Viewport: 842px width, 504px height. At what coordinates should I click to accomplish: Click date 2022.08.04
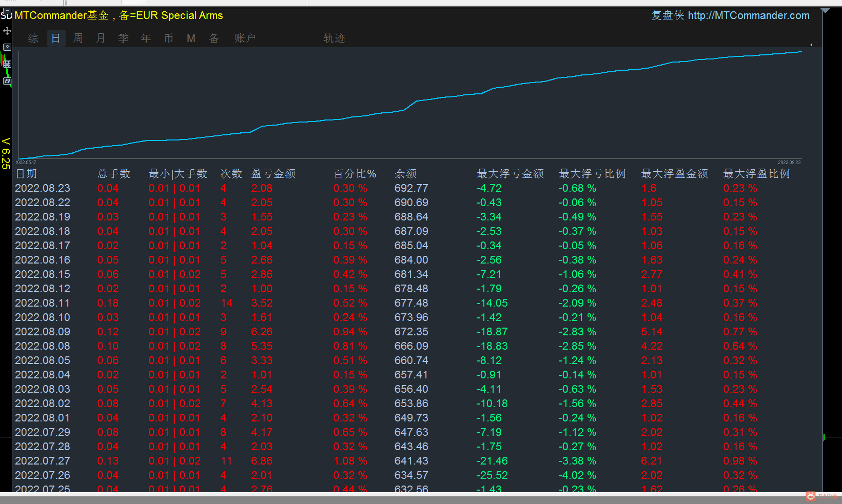[43, 375]
